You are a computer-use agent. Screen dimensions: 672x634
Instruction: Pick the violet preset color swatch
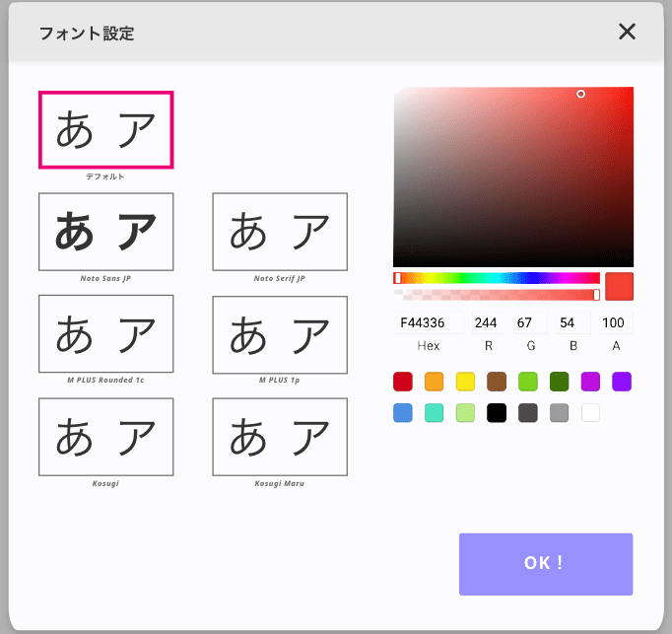click(x=622, y=382)
